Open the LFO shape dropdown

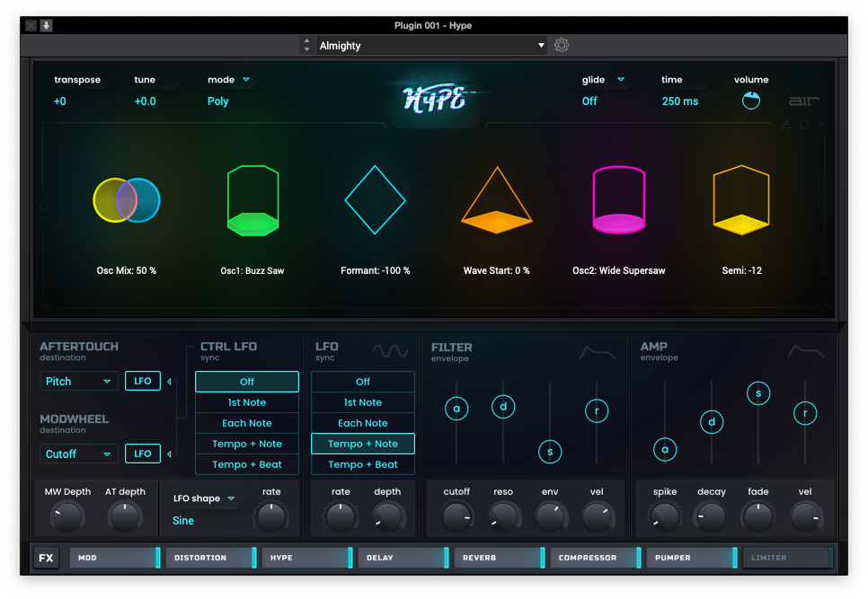(203, 498)
